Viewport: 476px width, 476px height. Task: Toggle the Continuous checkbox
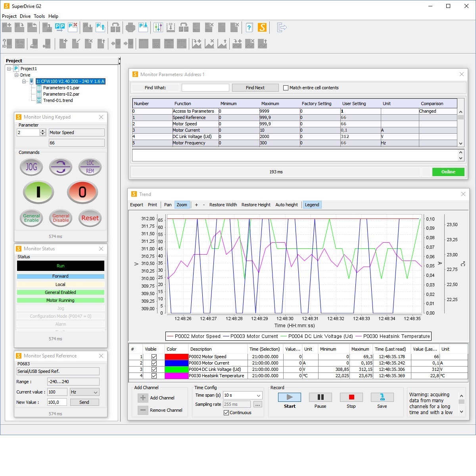click(x=226, y=413)
